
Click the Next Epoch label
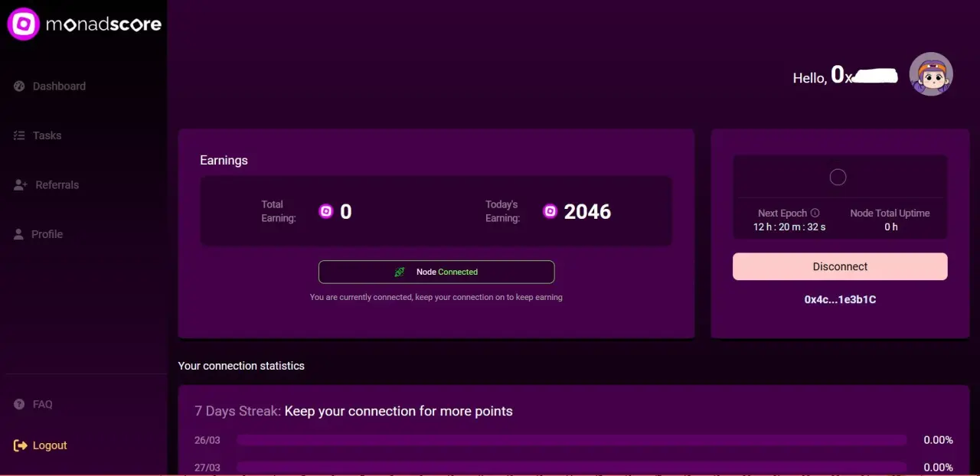coord(782,214)
